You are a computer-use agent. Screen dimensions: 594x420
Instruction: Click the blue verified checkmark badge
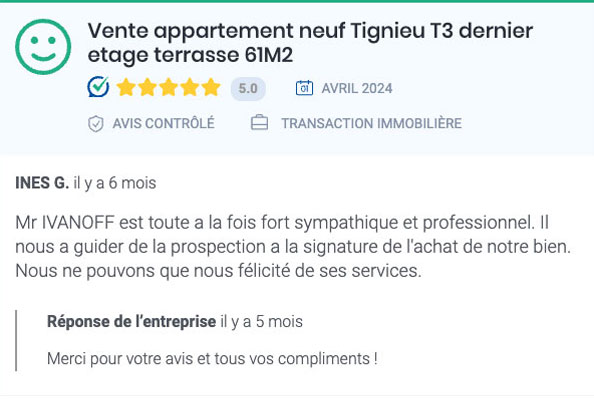tap(98, 87)
